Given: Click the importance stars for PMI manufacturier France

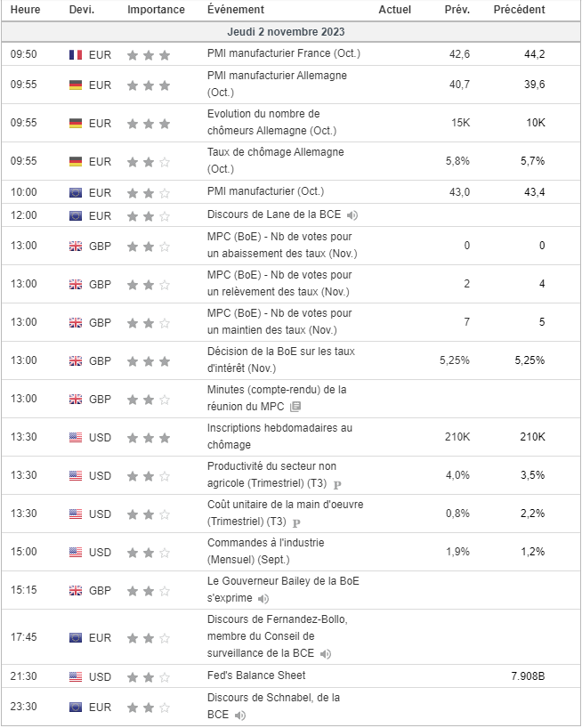Looking at the screenshot, I should 148,54.
